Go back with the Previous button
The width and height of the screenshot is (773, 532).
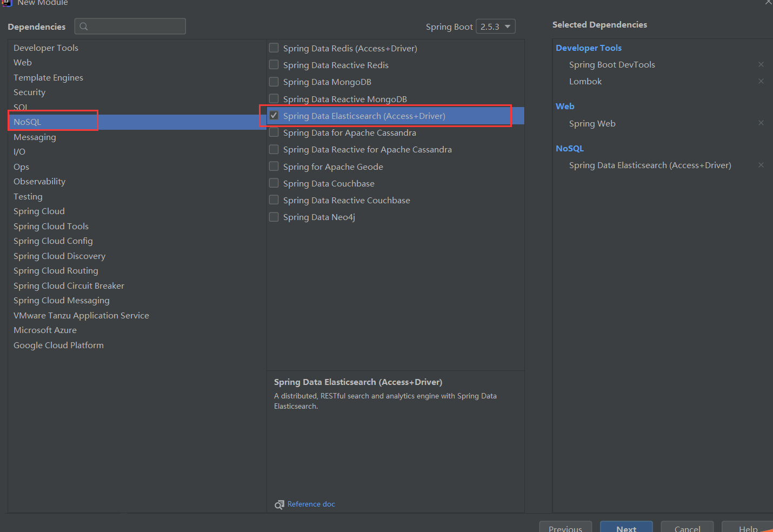pos(565,527)
